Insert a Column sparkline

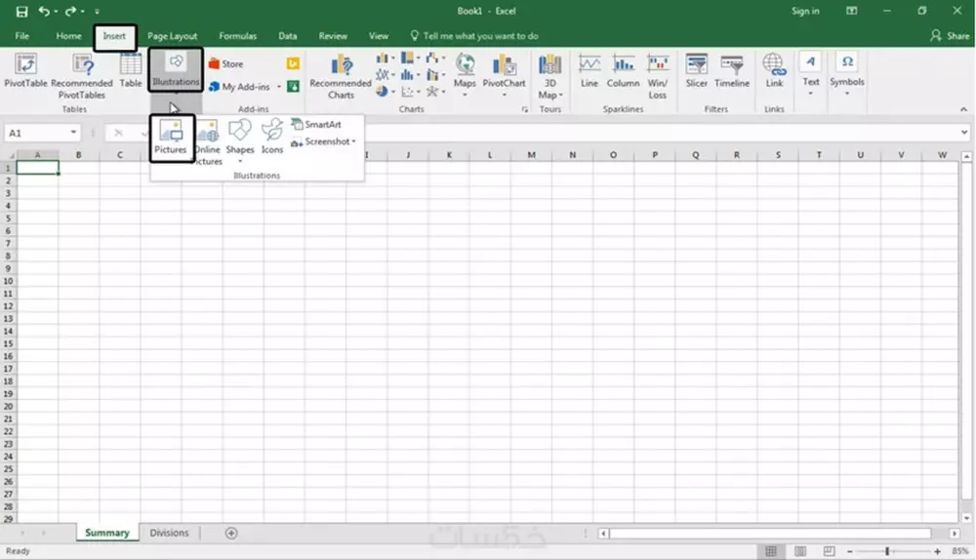[623, 70]
